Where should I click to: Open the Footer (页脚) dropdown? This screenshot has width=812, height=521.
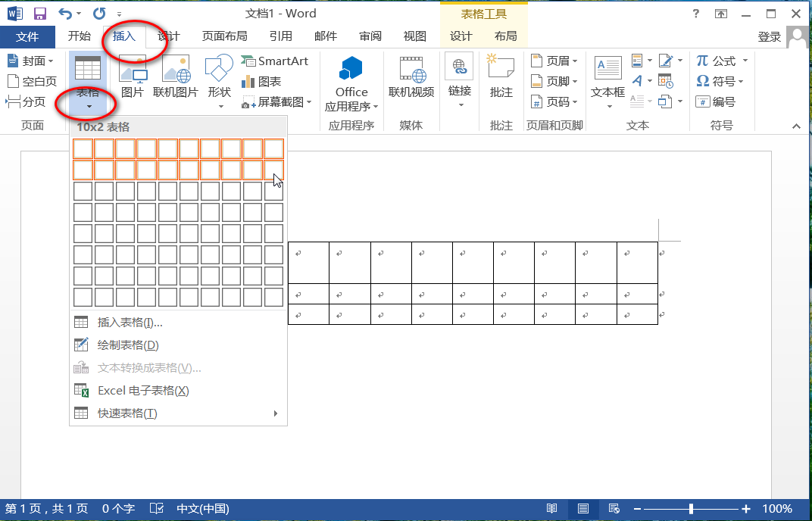(x=575, y=81)
